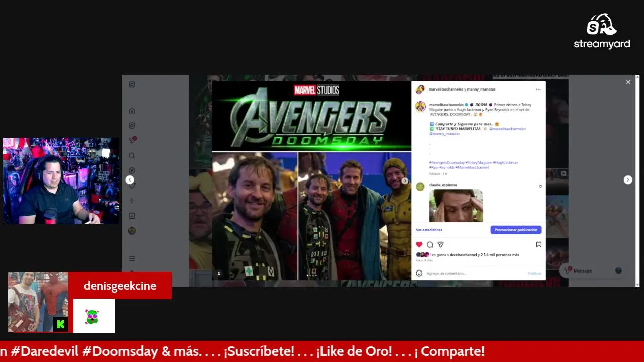Click the webcam video feed
Viewport: 644px width, 362px height.
(61, 181)
